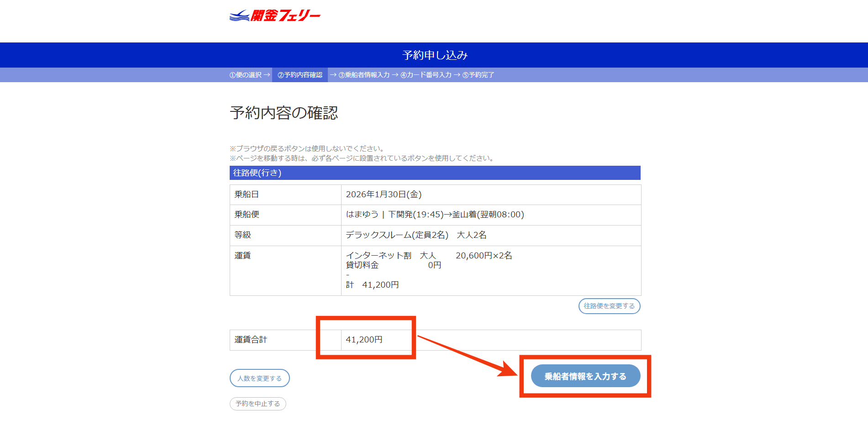Screen dimensions: 868x431
Task: Cancel booking with the 予約を中止する button
Action: (x=258, y=404)
